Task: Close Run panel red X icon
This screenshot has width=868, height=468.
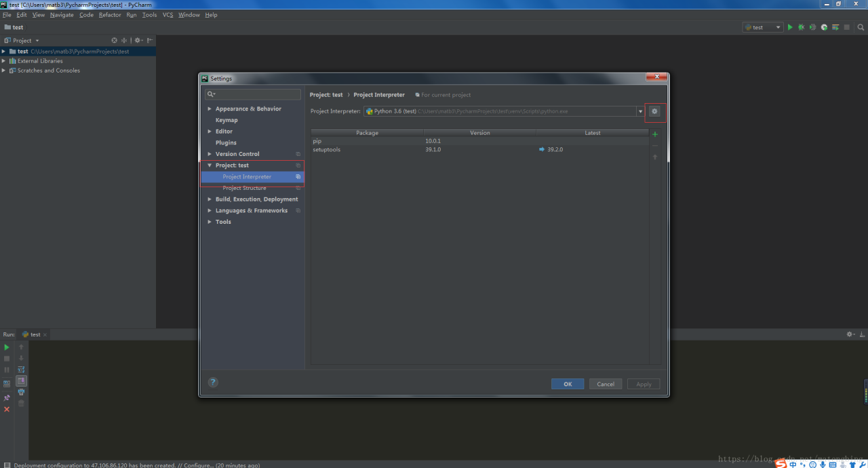Action: pyautogui.click(x=7, y=409)
